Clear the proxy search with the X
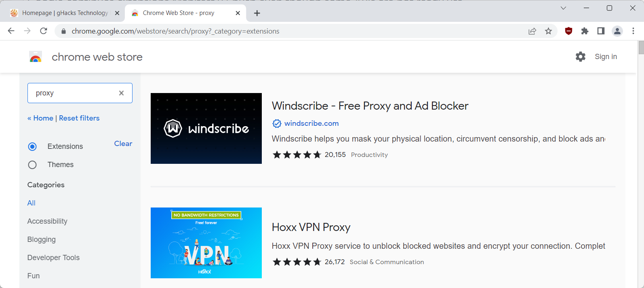The image size is (644, 288). coord(121,93)
